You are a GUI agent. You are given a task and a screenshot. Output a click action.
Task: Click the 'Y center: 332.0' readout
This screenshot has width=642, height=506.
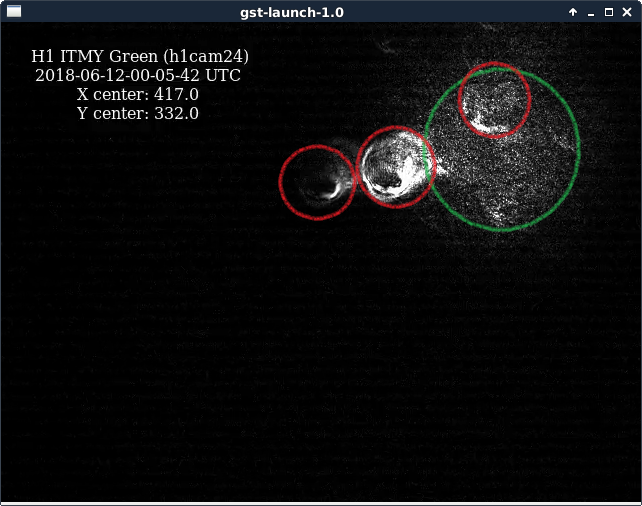[x=138, y=113]
